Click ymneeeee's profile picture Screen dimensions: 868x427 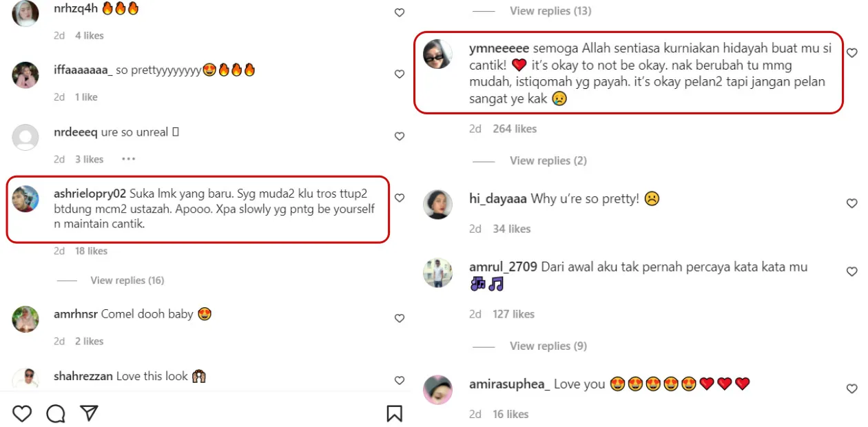[x=437, y=54]
